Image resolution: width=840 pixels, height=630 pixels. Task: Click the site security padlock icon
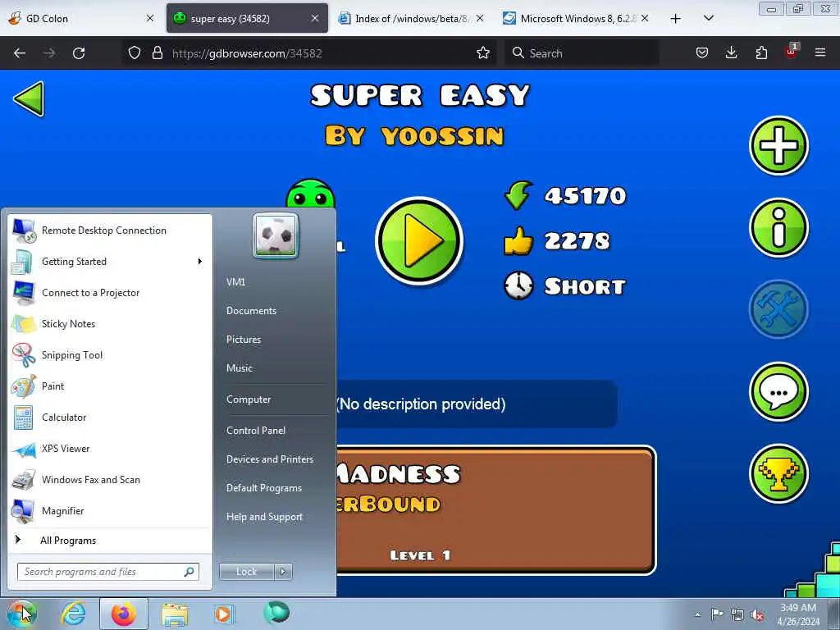click(157, 53)
